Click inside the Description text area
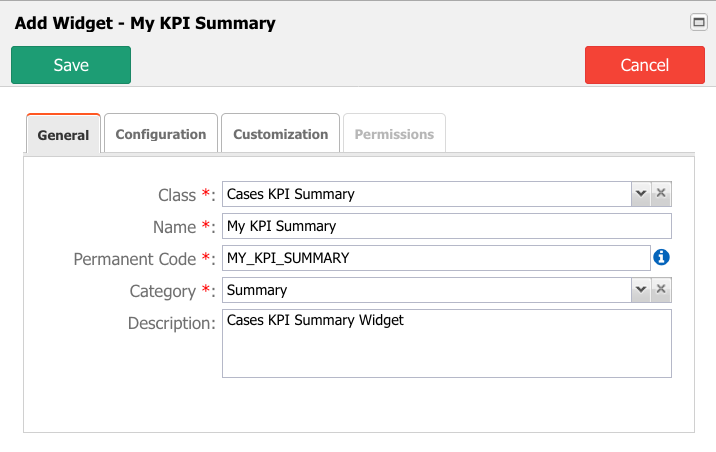Screen dimensions: 716x452 pyautogui.click(x=447, y=343)
